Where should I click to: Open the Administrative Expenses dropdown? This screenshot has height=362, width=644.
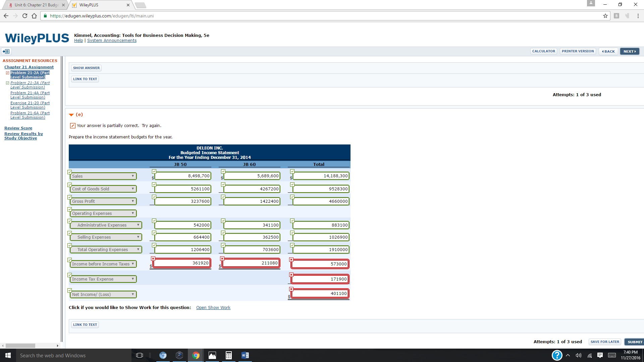coord(106,225)
